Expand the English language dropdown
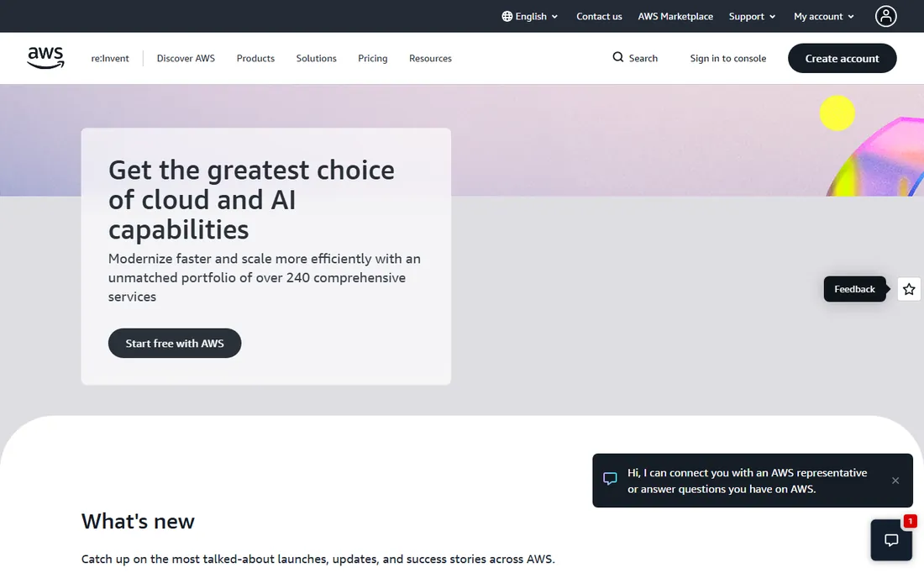This screenshot has height=578, width=924. 530,17
